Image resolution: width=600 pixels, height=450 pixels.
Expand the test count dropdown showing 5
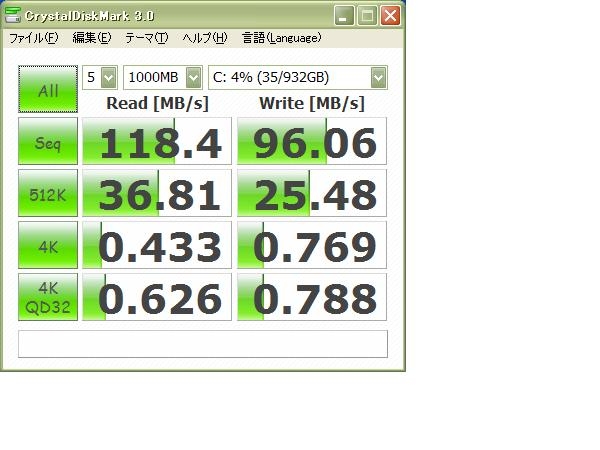pos(109,78)
